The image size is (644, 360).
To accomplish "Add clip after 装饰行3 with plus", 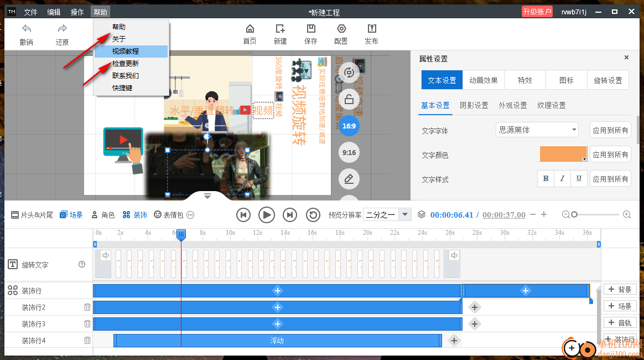I will (x=475, y=324).
